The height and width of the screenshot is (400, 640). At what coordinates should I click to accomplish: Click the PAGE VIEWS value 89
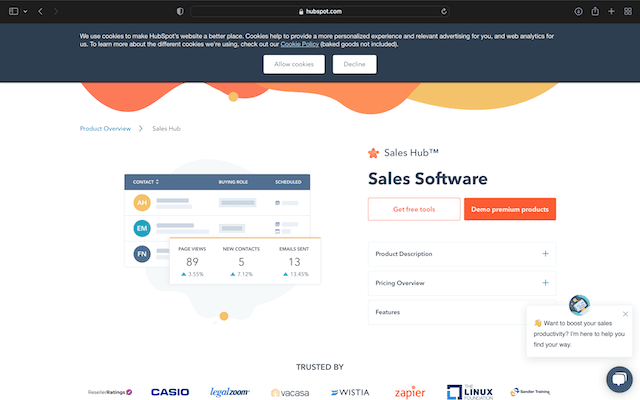click(x=192, y=262)
